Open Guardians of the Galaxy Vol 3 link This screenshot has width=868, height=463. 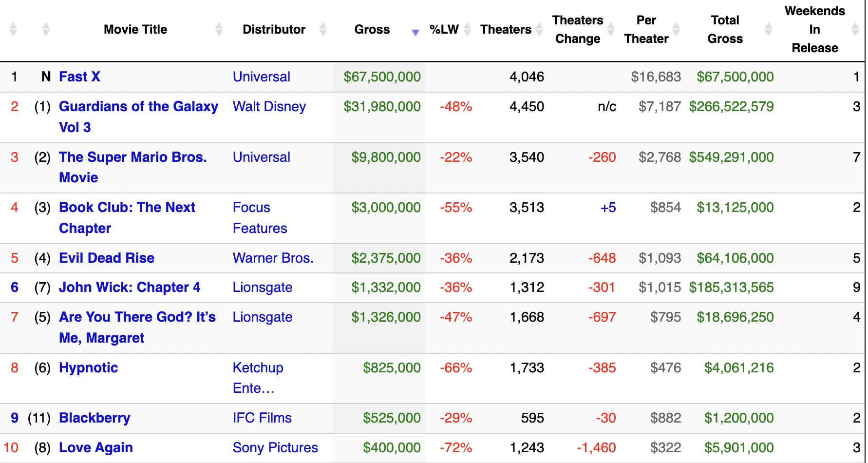click(138, 117)
